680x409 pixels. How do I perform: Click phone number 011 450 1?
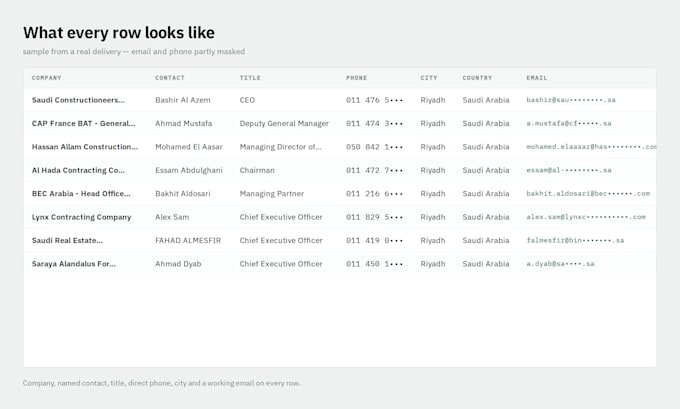pos(374,264)
